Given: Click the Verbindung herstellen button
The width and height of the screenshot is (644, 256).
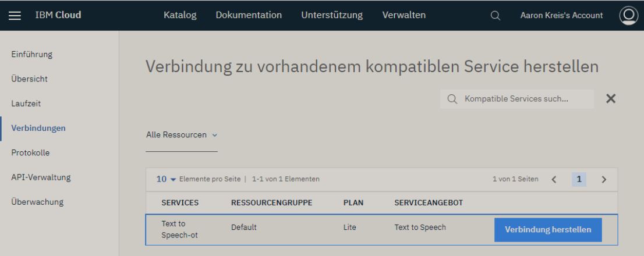Looking at the screenshot, I should click(547, 230).
